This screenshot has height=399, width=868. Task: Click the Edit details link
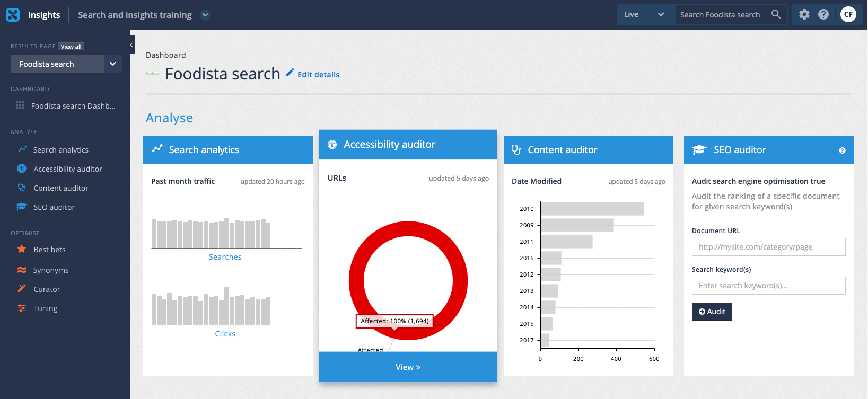(318, 74)
